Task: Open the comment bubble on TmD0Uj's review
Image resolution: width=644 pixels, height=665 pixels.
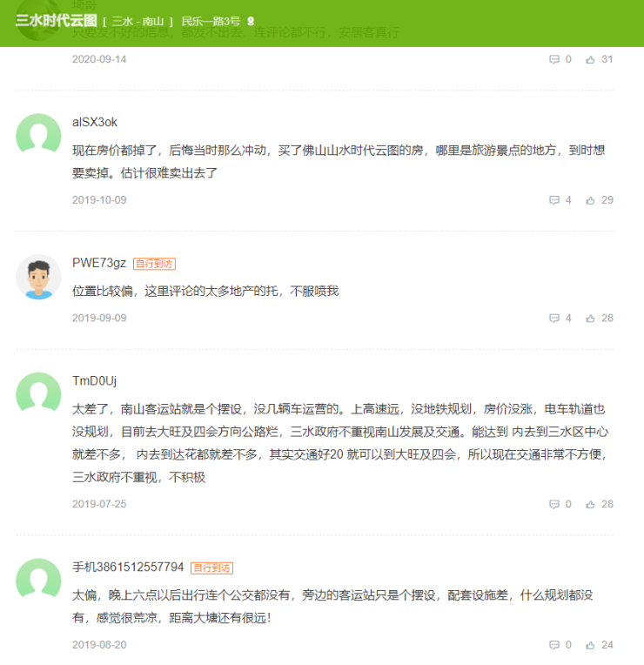Action: point(554,504)
